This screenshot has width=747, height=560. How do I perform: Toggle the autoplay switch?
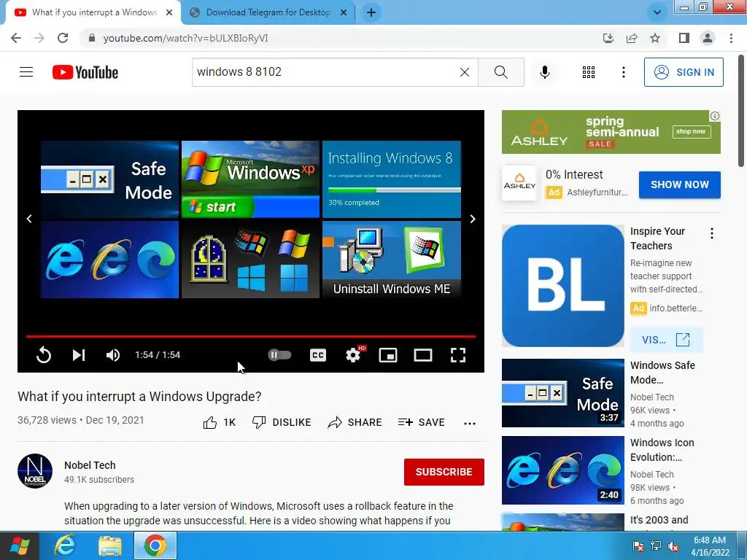(279, 355)
